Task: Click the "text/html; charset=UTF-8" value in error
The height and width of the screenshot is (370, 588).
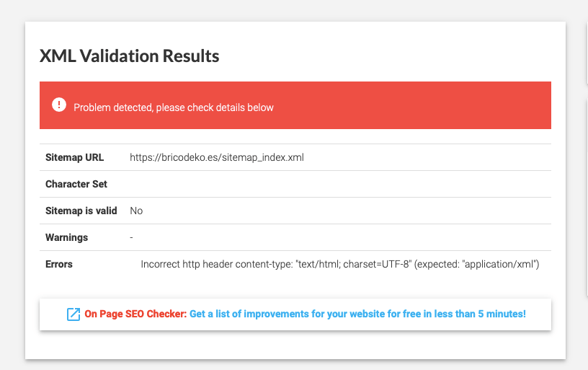Action: tap(354, 264)
